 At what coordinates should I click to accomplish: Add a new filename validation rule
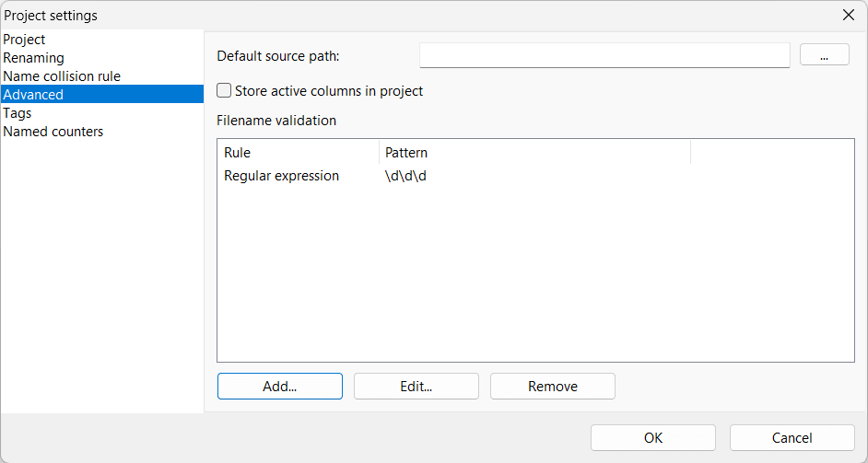[x=280, y=386]
